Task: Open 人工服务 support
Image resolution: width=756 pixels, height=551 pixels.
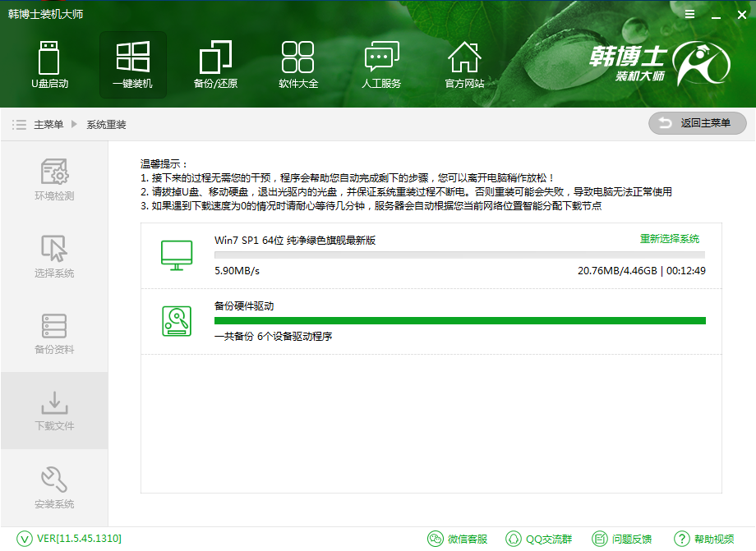Action: (380, 65)
